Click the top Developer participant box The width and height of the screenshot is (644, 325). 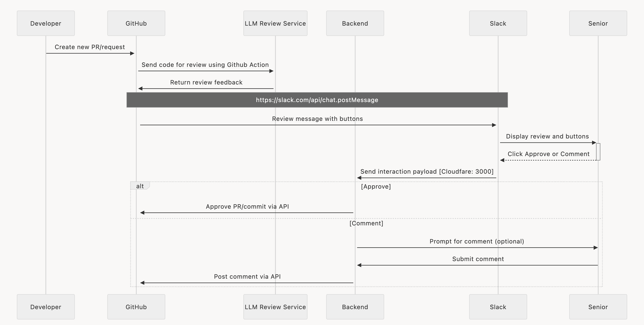[x=46, y=23]
